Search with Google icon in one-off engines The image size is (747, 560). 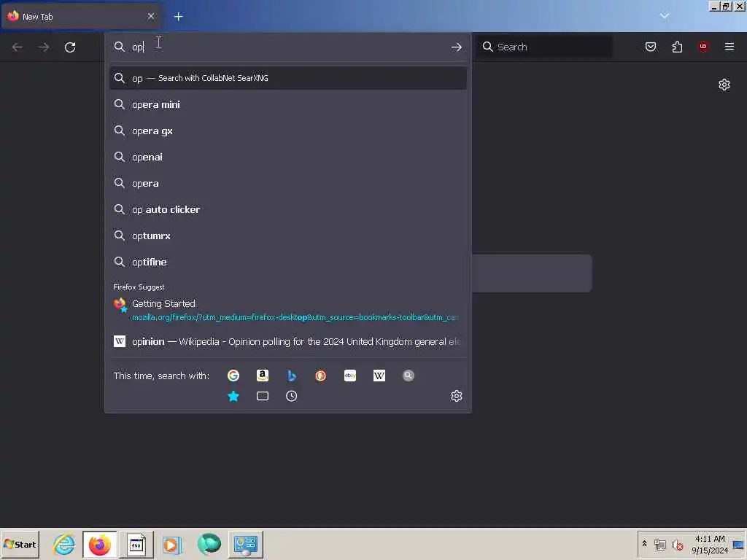233,376
